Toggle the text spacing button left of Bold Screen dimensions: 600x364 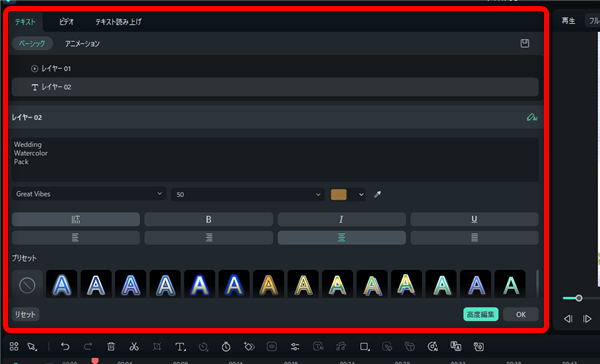(76, 219)
